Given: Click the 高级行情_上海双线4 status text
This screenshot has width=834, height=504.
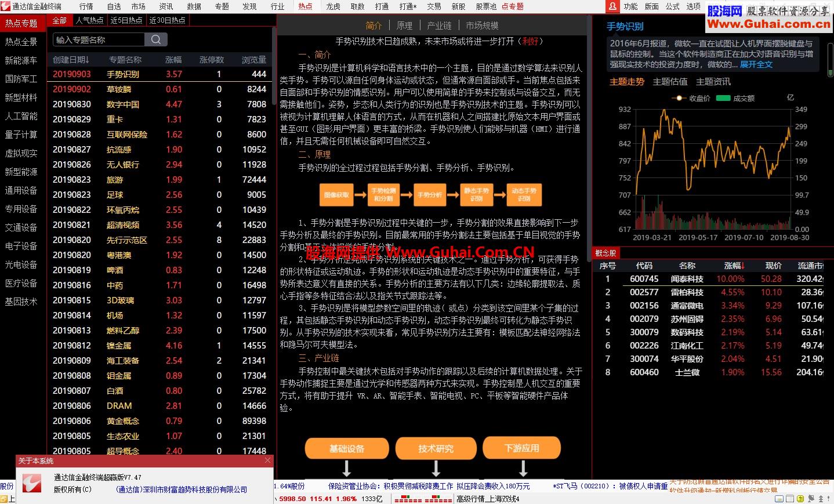Looking at the screenshot, I should click(x=488, y=499).
